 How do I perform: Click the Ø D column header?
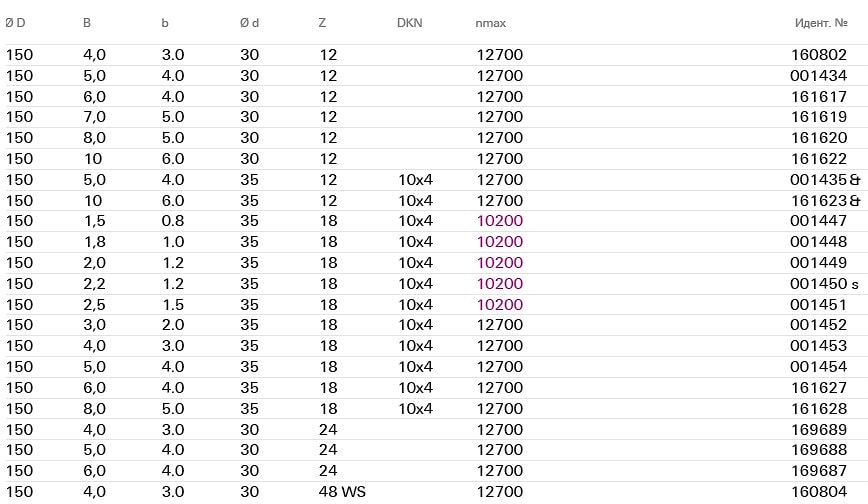[15, 23]
